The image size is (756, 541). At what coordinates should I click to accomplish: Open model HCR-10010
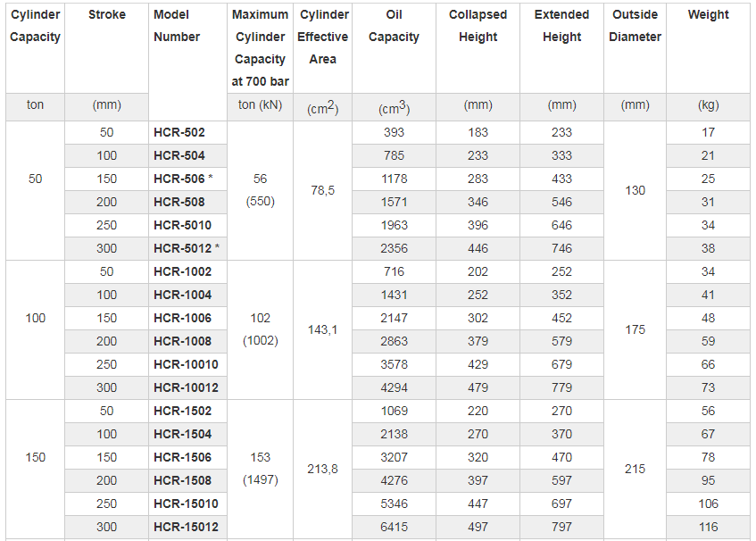click(x=186, y=364)
